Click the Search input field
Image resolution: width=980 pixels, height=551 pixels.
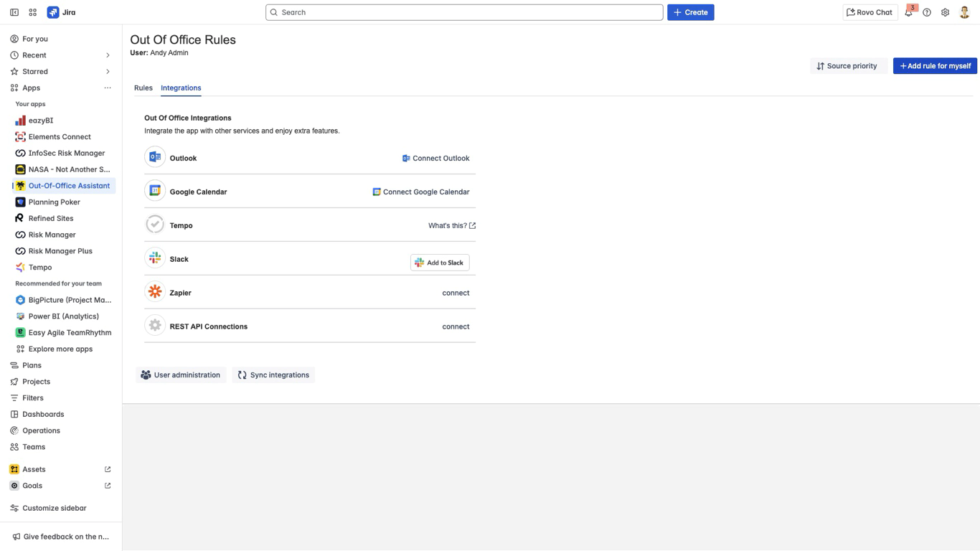464,12
